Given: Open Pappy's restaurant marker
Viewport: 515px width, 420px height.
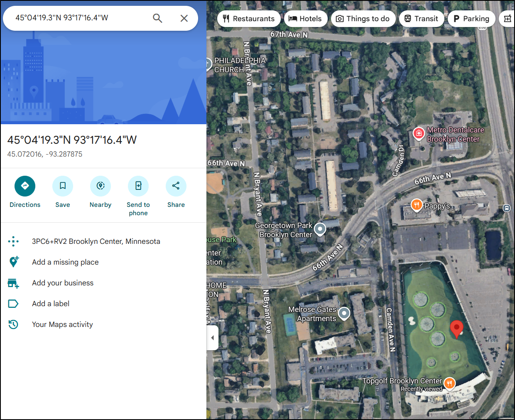Looking at the screenshot, I should point(417,205).
